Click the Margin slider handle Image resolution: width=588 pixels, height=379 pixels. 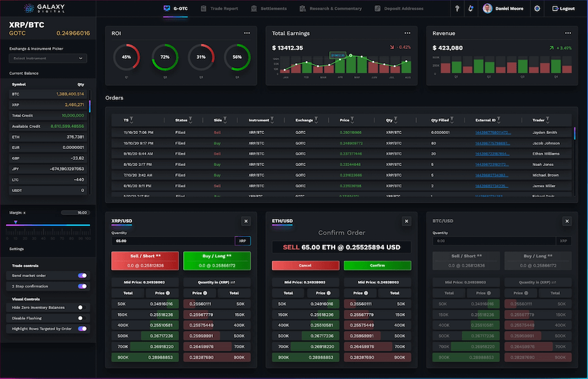pyautogui.click(x=16, y=222)
